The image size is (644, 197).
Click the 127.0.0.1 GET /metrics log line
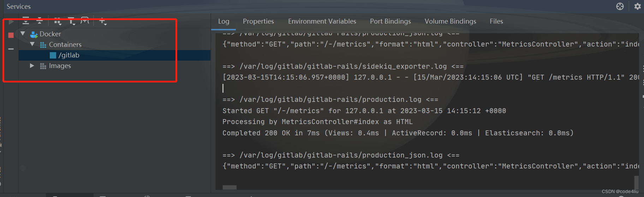click(x=430, y=77)
